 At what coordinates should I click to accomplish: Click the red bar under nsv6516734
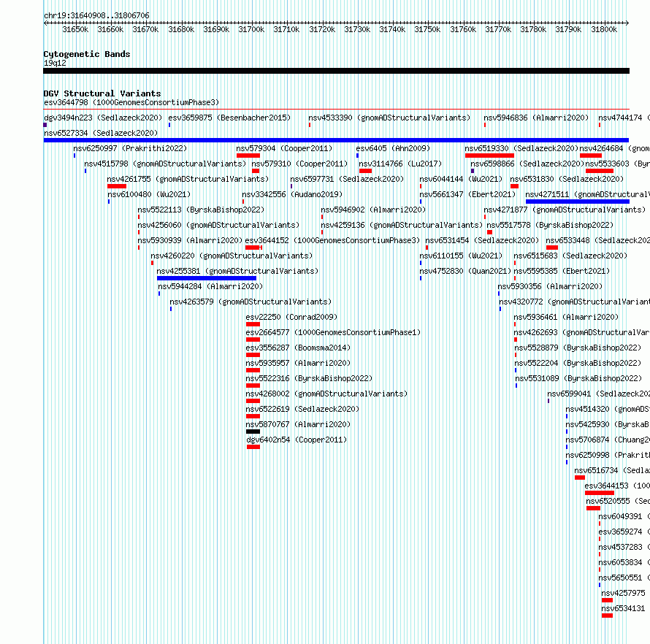pyautogui.click(x=580, y=478)
